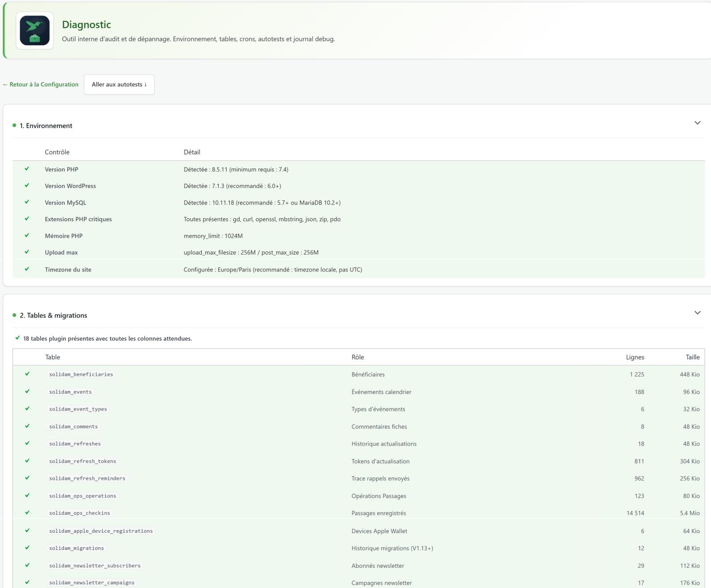Image resolution: width=711 pixels, height=588 pixels.
Task: Click the checkmark for solidam_ops_operations row
Action: (x=27, y=496)
